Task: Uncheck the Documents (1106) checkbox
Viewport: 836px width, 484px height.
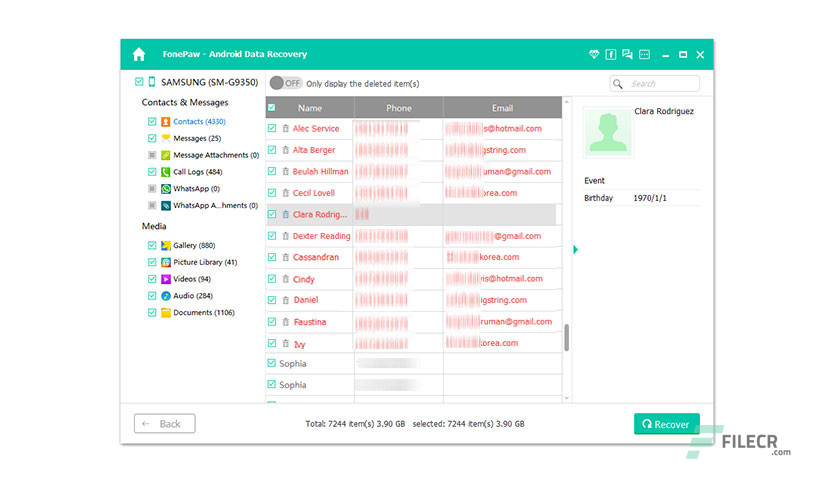Action: coord(152,312)
